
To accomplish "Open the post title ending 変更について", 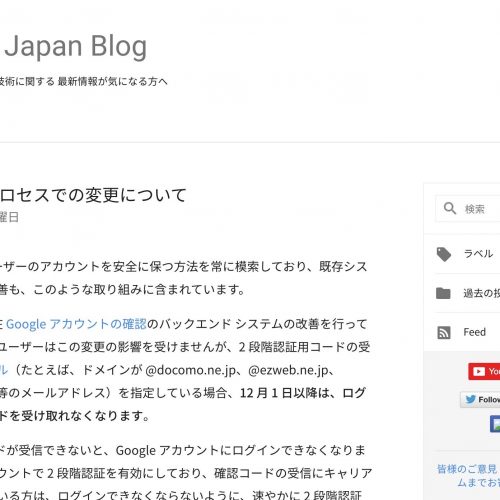I will (x=93, y=195).
